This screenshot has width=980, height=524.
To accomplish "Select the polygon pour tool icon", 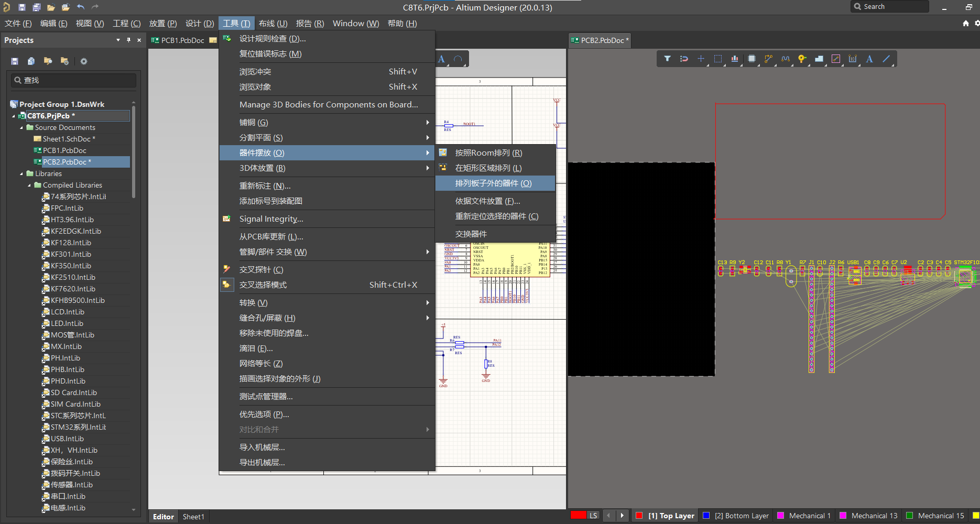I will pos(820,59).
